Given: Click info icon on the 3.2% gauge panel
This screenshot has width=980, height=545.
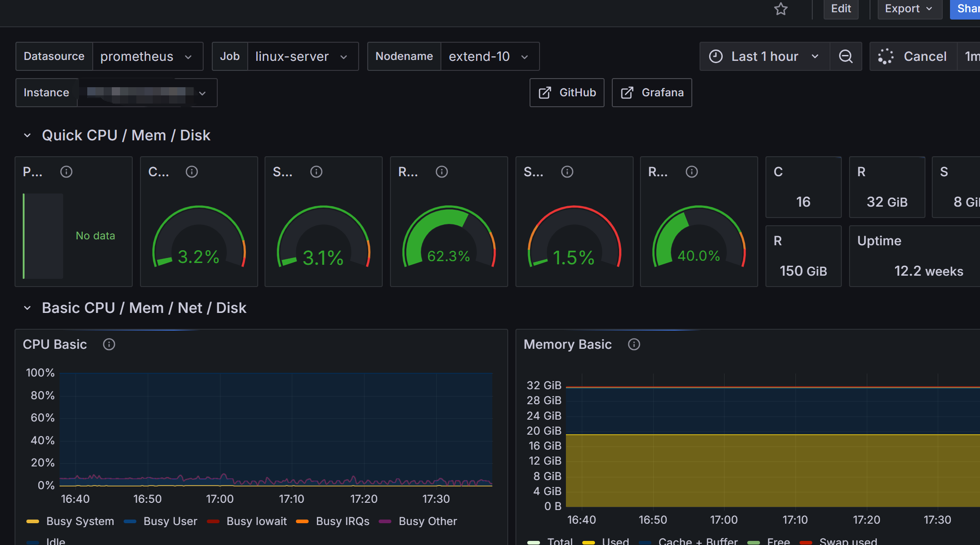Looking at the screenshot, I should (x=192, y=172).
